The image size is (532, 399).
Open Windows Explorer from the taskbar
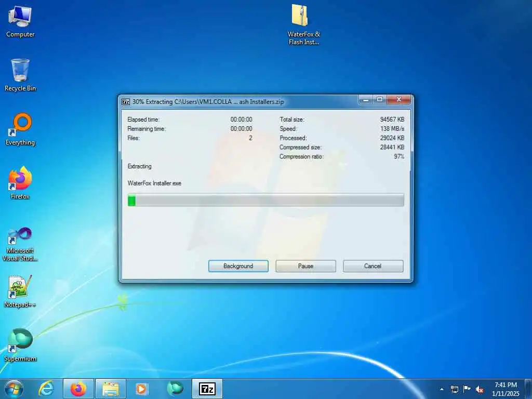point(111,389)
